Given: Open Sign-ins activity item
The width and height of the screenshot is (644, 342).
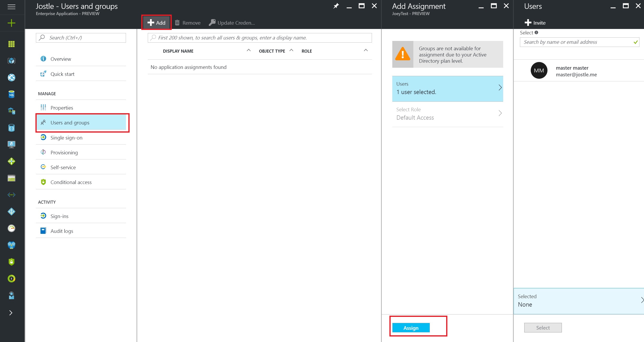Looking at the screenshot, I should [x=81, y=216].
